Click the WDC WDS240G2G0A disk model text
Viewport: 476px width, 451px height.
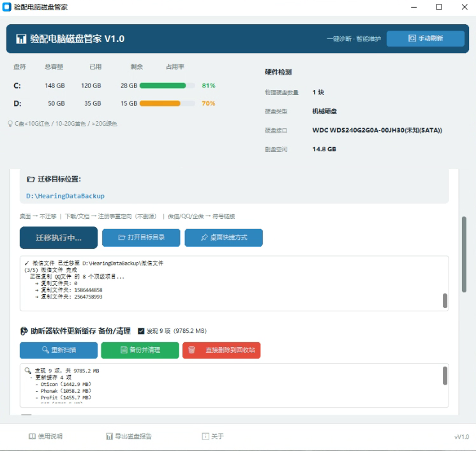click(377, 130)
